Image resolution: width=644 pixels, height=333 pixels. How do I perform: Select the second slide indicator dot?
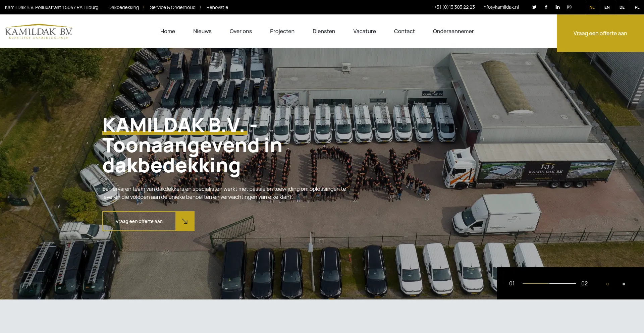[624, 284]
